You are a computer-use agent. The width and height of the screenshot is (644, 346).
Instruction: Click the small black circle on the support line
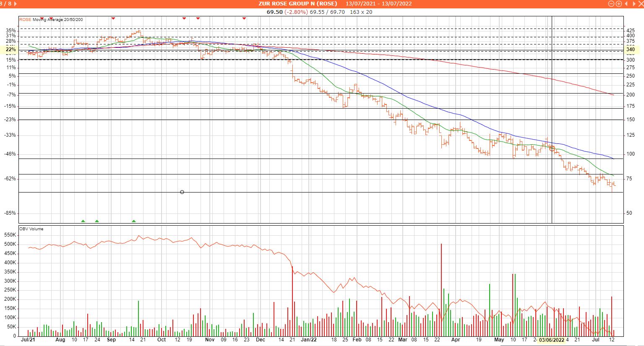click(182, 192)
